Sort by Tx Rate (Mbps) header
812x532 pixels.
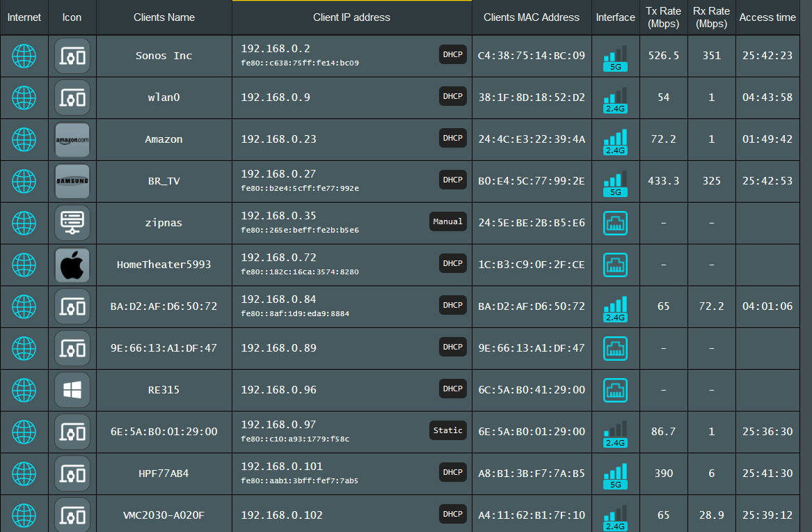663,17
